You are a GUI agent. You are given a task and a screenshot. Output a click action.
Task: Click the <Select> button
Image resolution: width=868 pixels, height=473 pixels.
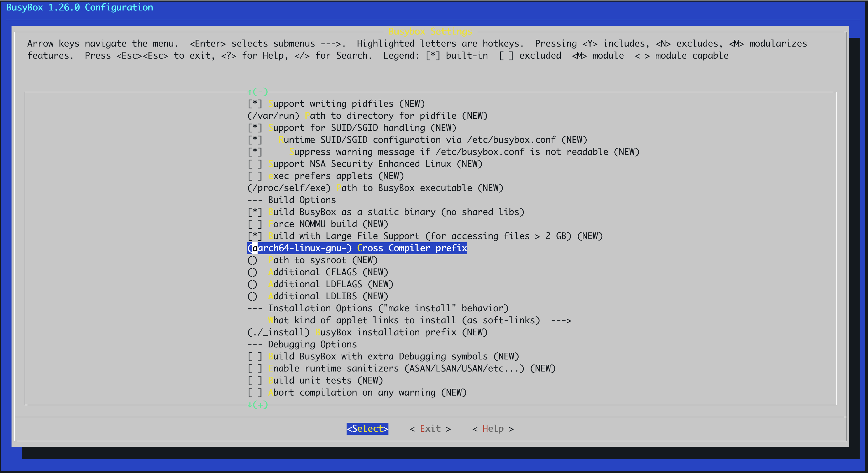(x=367, y=429)
